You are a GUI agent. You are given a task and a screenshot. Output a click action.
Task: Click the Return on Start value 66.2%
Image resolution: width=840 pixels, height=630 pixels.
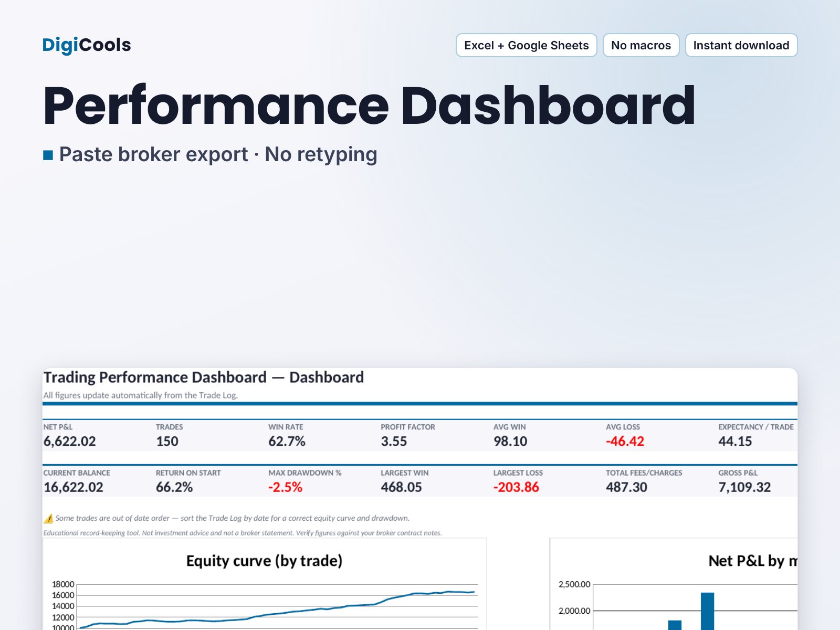[174, 487]
